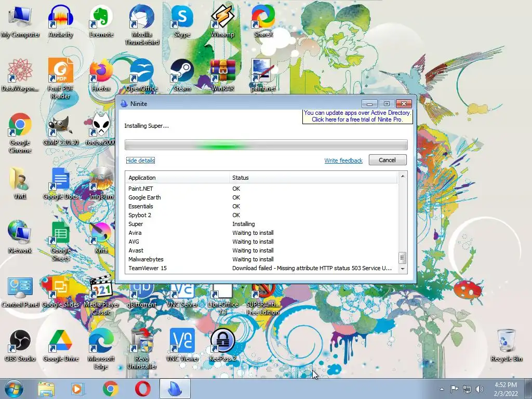Launch Winamp from the desktop
The width and height of the screenshot is (532, 399).
pyautogui.click(x=222, y=21)
